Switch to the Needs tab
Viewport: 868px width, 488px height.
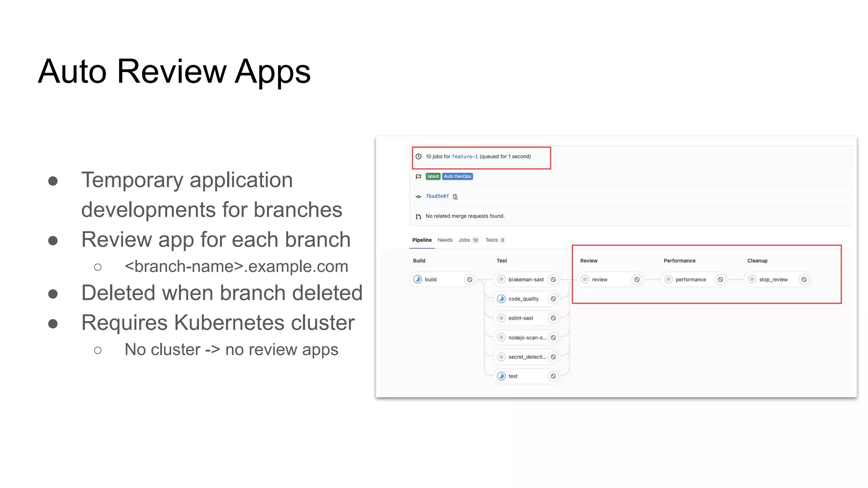click(x=445, y=240)
